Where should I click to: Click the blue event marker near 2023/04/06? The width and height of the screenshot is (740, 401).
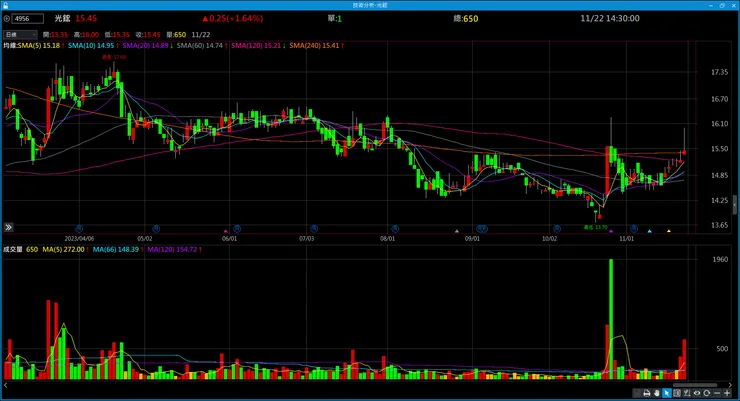[x=79, y=229]
